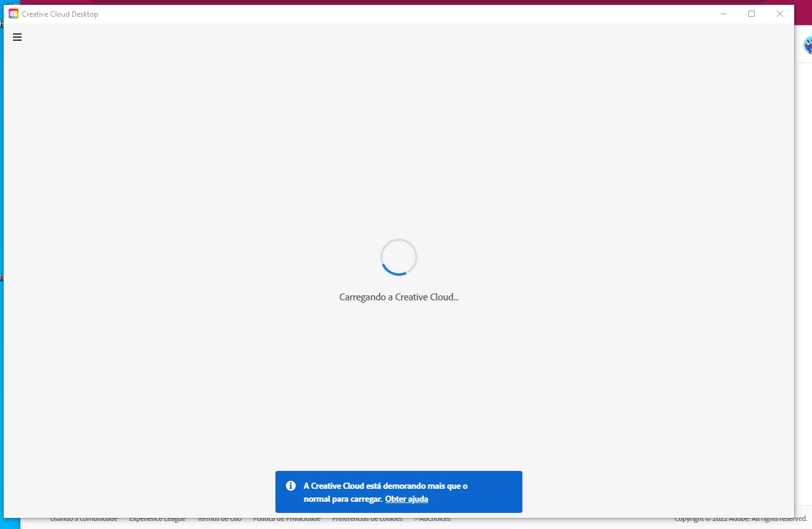The image size is (812, 529).
Task: Click the 'A Creative Cloud está demorando' message
Action: click(385, 493)
